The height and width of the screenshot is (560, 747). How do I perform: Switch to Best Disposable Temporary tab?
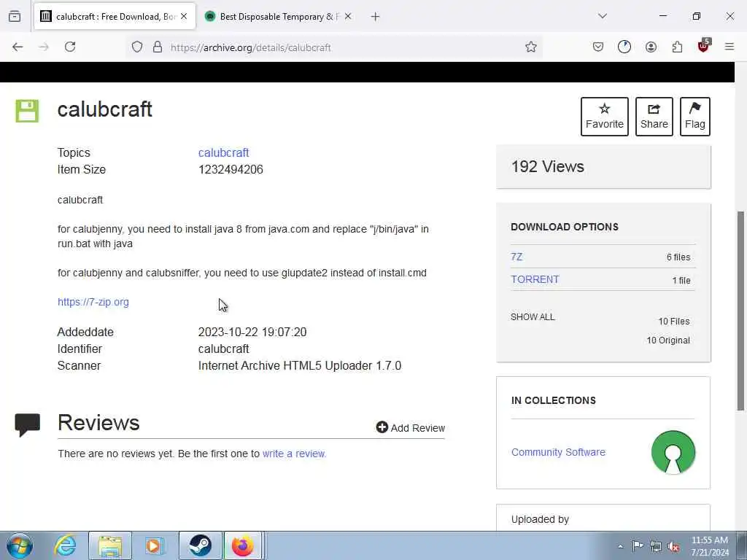pos(279,17)
